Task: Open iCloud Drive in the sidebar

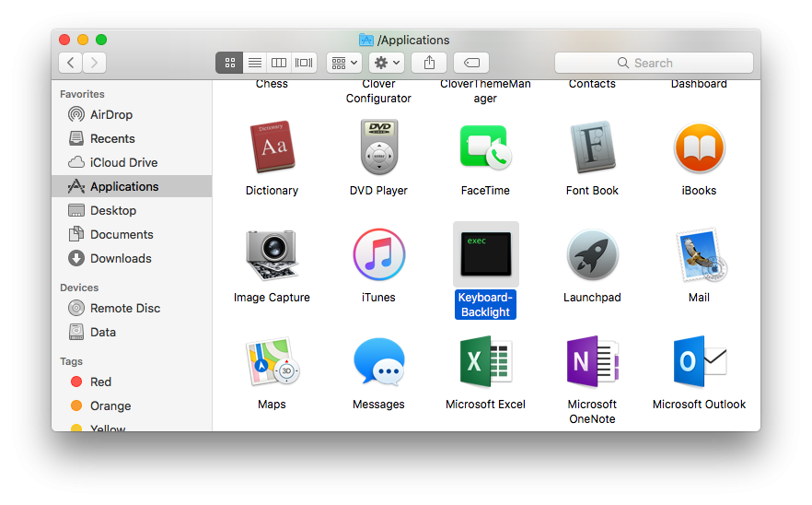Action: click(x=113, y=162)
